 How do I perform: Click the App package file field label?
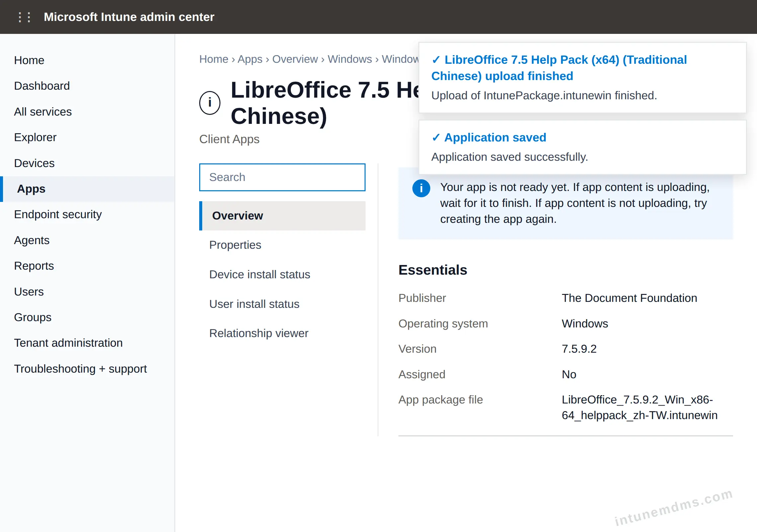pyautogui.click(x=441, y=400)
